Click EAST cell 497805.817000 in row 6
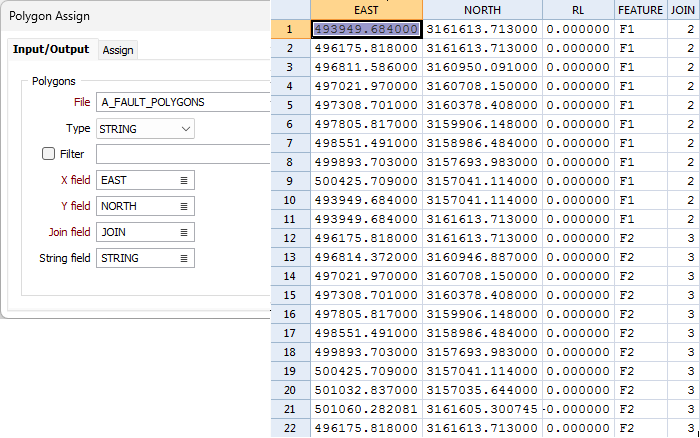Screen dimensions: 700x438 pyautogui.click(x=367, y=124)
